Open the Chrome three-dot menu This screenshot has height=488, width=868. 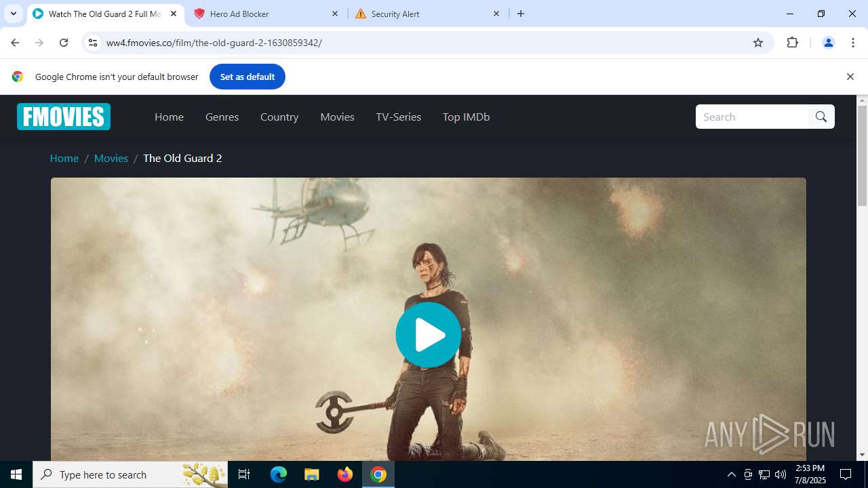coord(853,43)
